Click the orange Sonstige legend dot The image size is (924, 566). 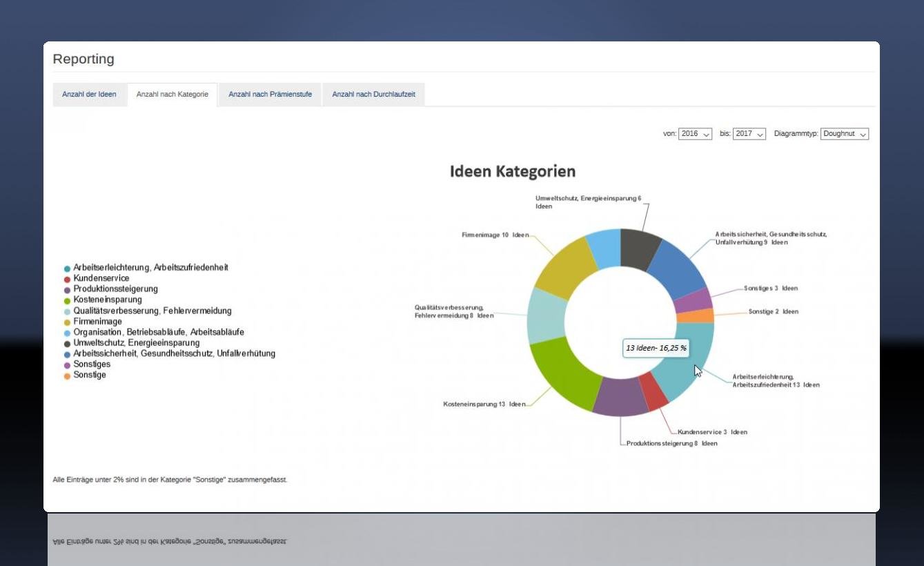[68, 376]
